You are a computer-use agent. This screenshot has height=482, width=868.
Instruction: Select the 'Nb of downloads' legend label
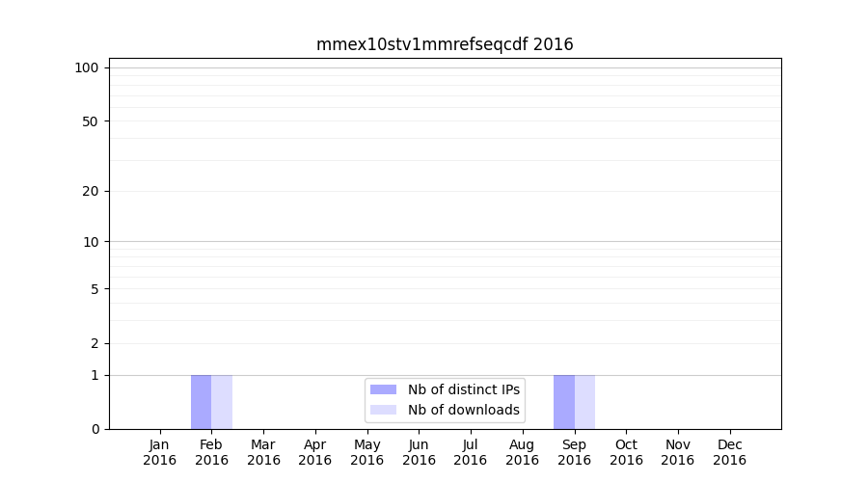[x=464, y=410]
